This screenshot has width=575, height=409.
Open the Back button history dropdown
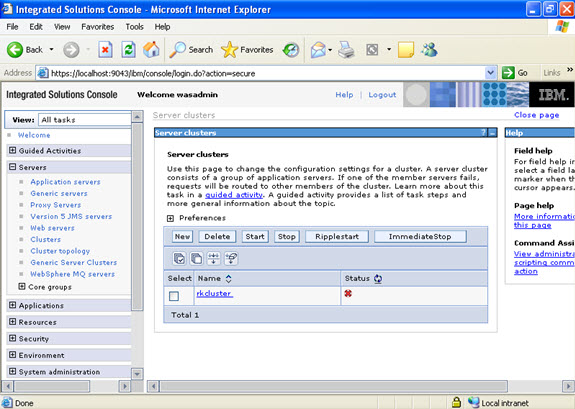pos(52,50)
